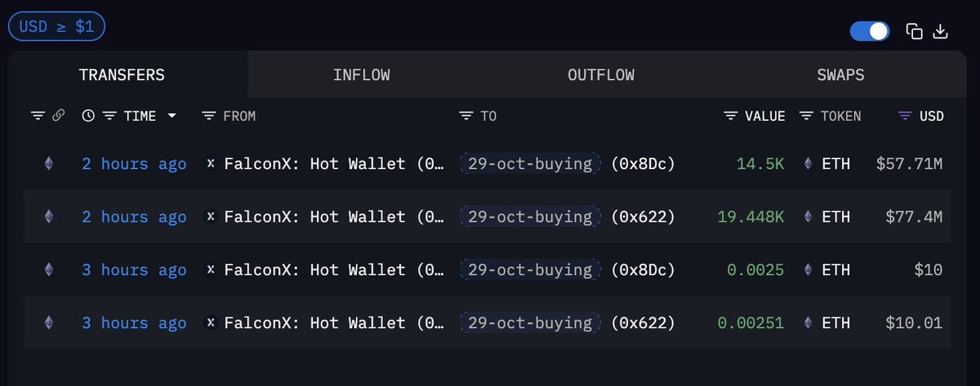Toggle the blue switch at top right
This screenshot has height=386, width=980.
(x=870, y=32)
